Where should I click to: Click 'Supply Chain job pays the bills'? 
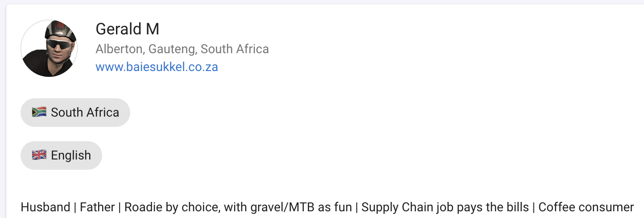pos(445,207)
